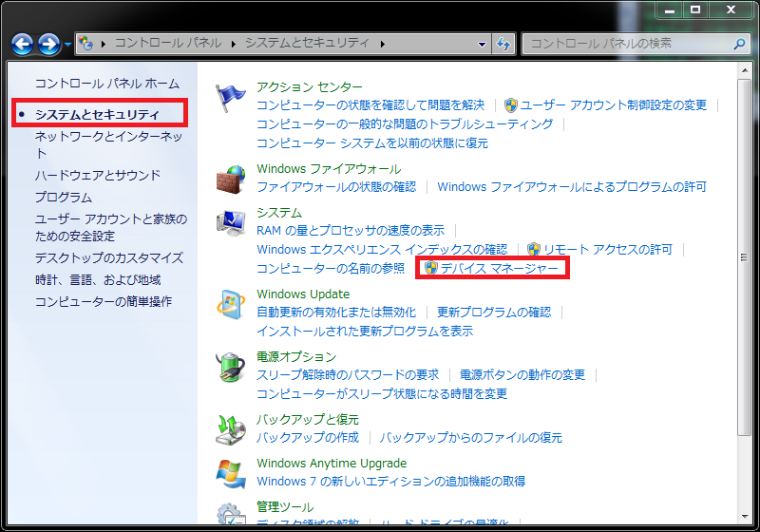Screen dimensions: 760x532
Task: Click the Forward navigation arrow button
Action: click(x=49, y=45)
